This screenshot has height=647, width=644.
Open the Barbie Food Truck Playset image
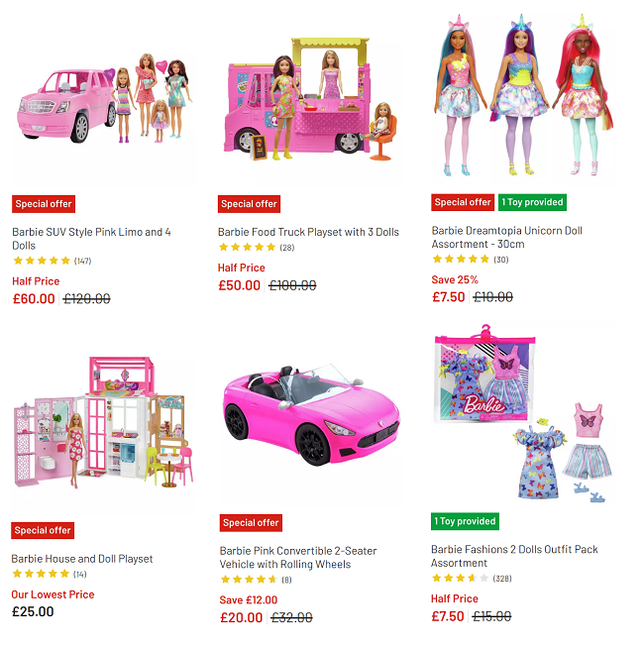(x=310, y=99)
